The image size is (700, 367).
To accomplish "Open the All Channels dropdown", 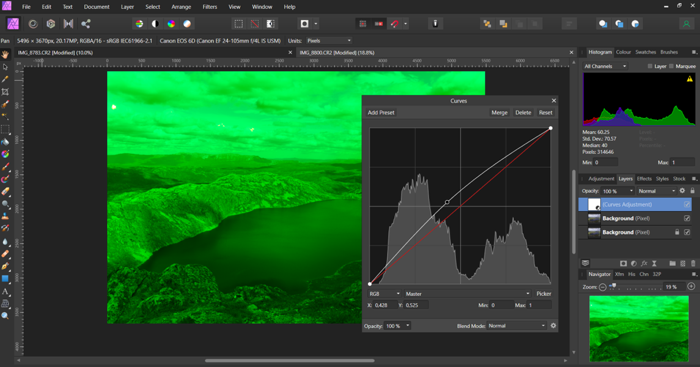I will click(605, 66).
